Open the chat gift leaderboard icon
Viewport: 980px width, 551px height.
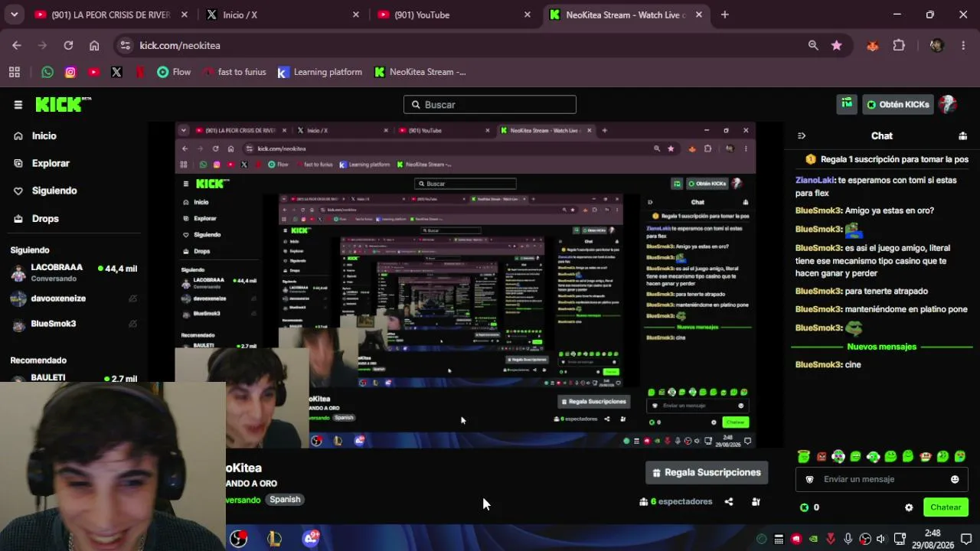tap(962, 135)
